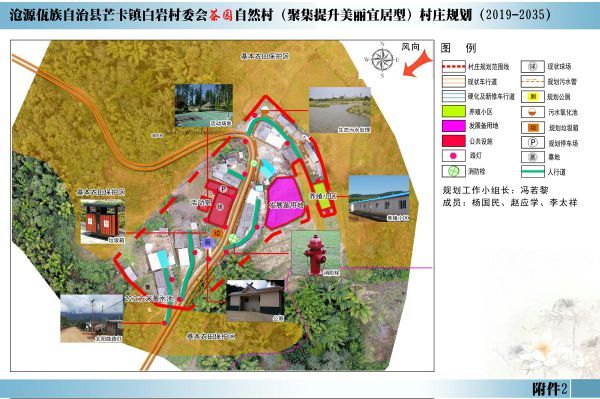
Task: Click the sewage oxidation pond legend icon
Action: (x=532, y=112)
